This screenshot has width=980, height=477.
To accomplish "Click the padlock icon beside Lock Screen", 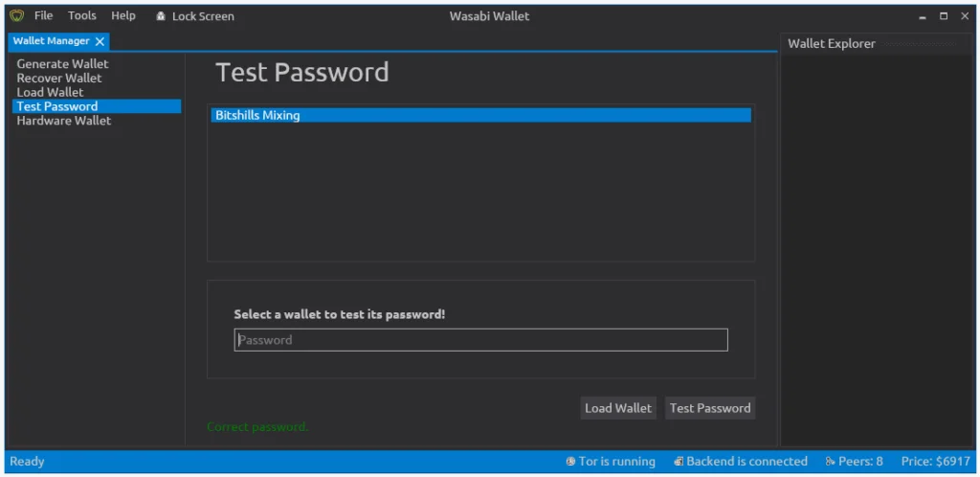I will [x=161, y=16].
